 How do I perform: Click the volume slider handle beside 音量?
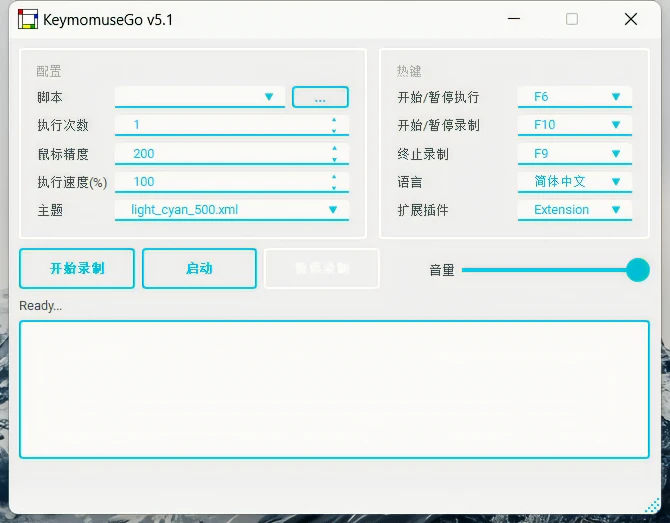point(638,270)
